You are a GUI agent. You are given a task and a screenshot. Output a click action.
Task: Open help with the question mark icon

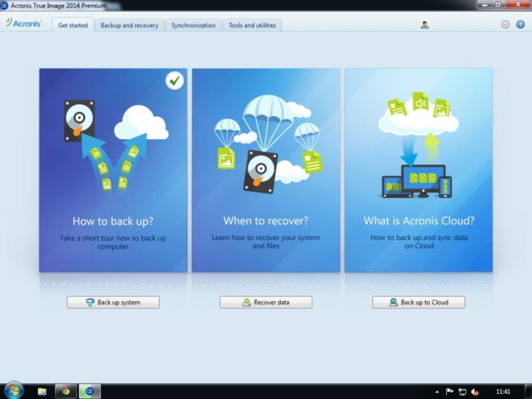pos(520,24)
